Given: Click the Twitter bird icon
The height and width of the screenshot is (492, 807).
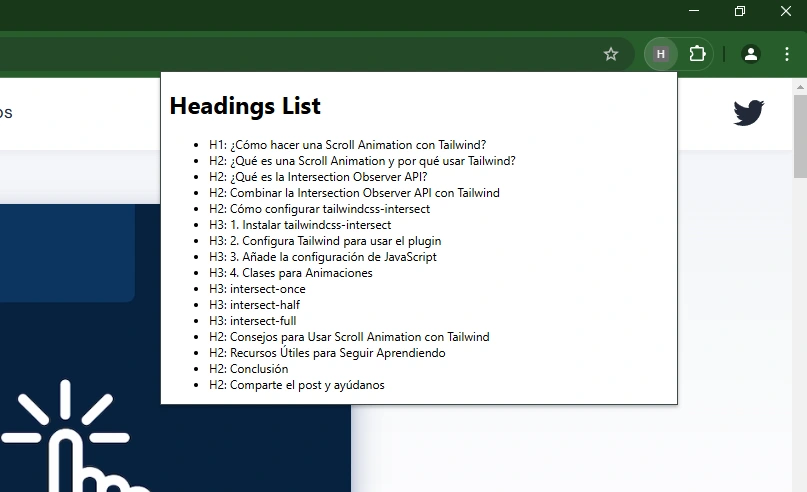Looking at the screenshot, I should click(748, 113).
